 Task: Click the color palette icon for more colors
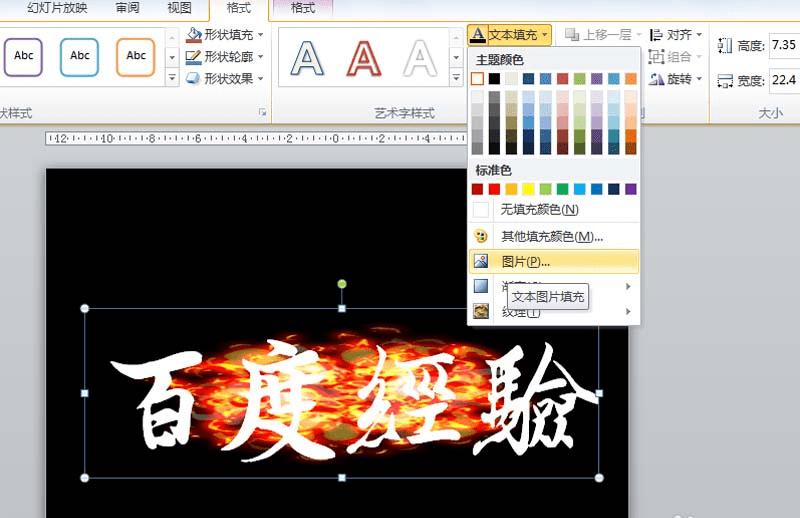(x=481, y=236)
